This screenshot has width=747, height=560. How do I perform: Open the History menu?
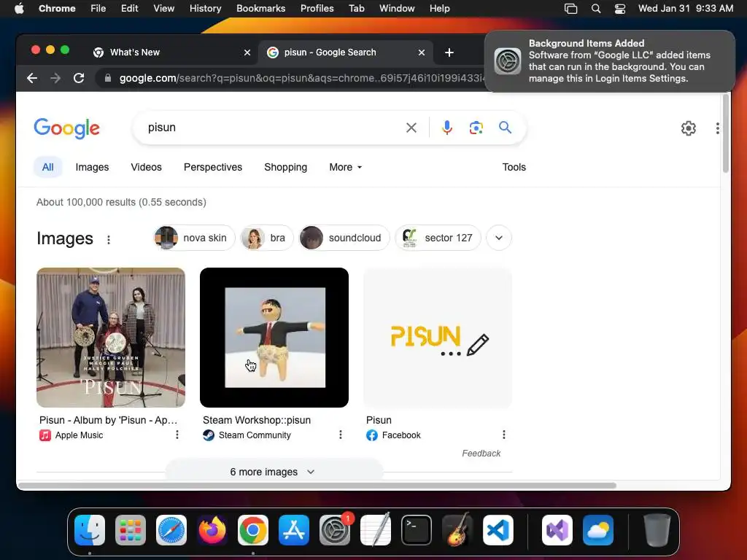205,9
